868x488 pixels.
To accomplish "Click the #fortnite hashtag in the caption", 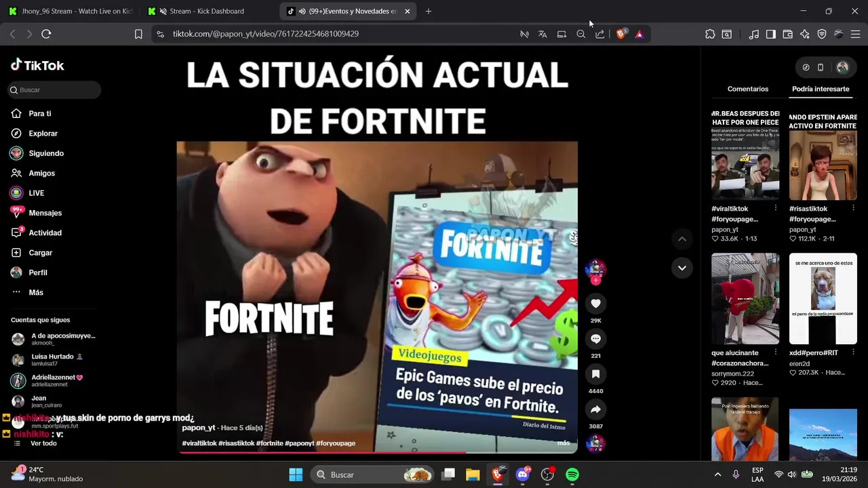I will click(269, 443).
